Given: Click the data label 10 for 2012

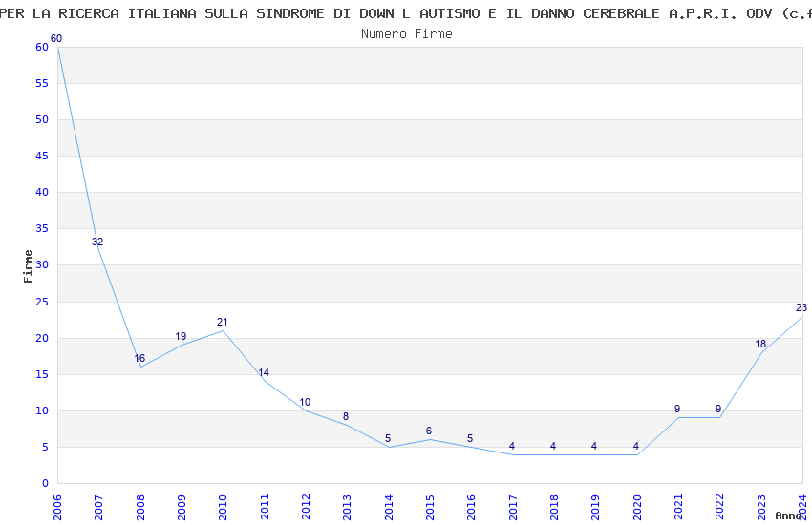Looking at the screenshot, I should click(305, 402).
